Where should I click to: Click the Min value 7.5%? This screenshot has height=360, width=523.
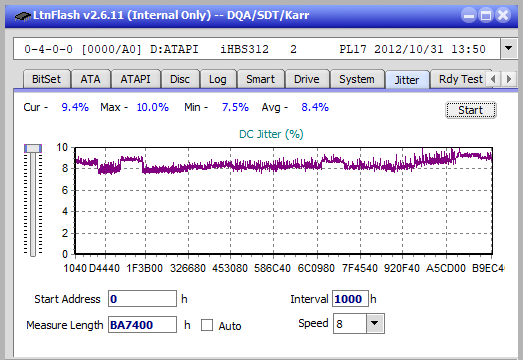[235, 107]
